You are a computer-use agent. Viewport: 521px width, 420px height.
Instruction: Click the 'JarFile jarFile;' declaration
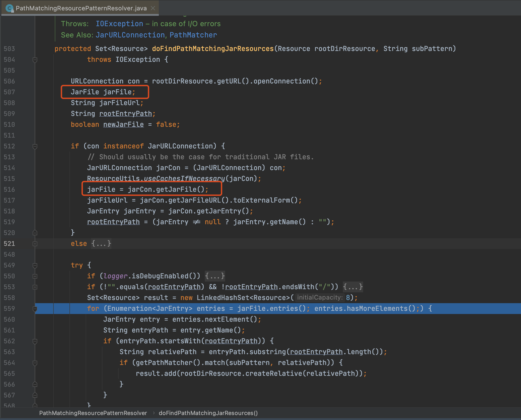tap(103, 92)
